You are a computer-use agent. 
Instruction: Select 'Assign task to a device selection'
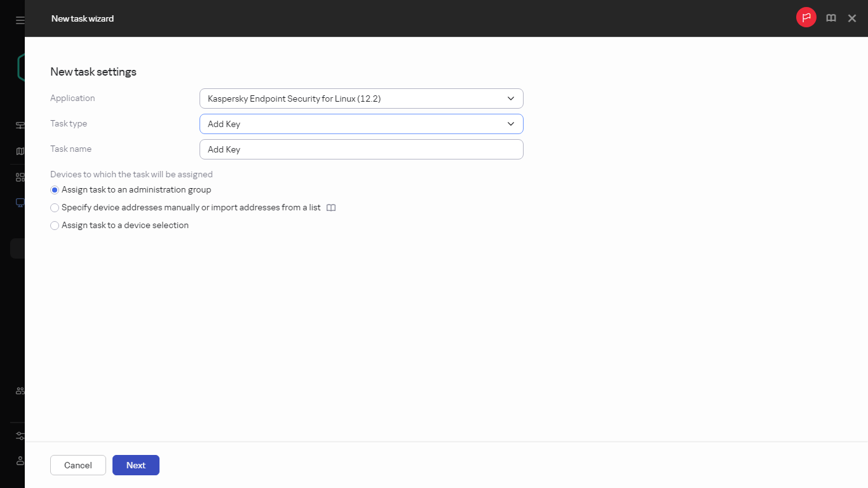[55, 225]
